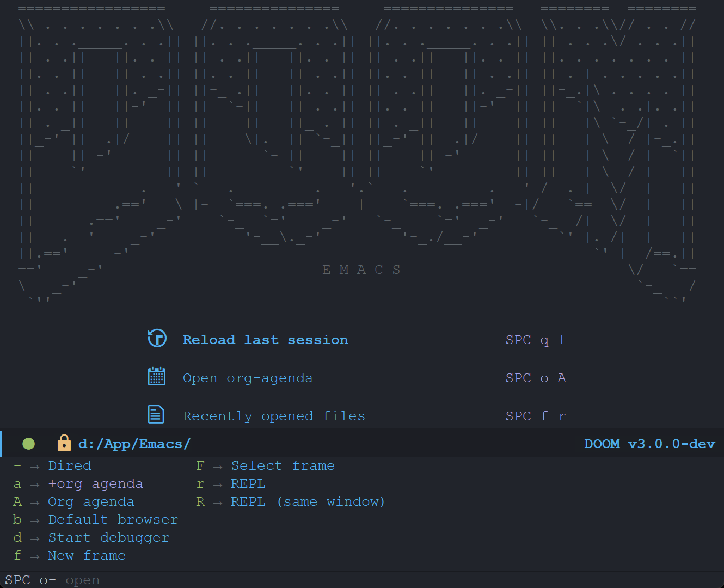724x588 pixels.
Task: Click the SPC f r keybinding hint
Action: tap(536, 416)
